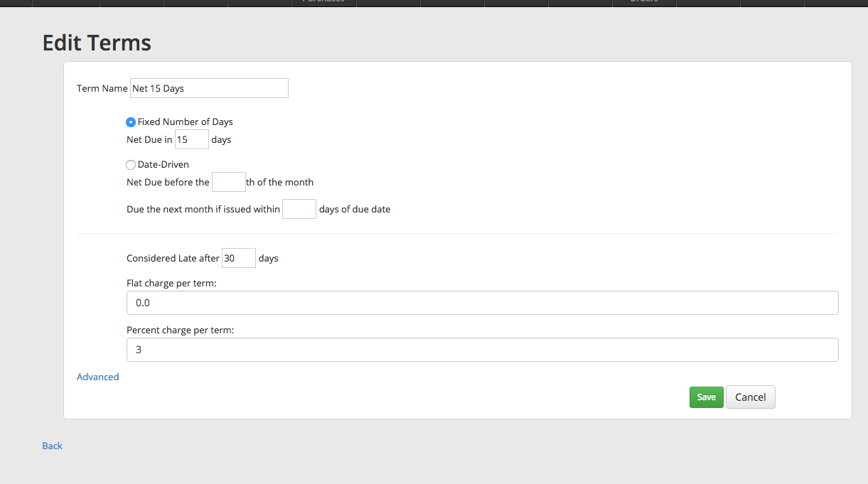Click the Percent charge per term label
The height and width of the screenshot is (484, 868).
coord(180,330)
